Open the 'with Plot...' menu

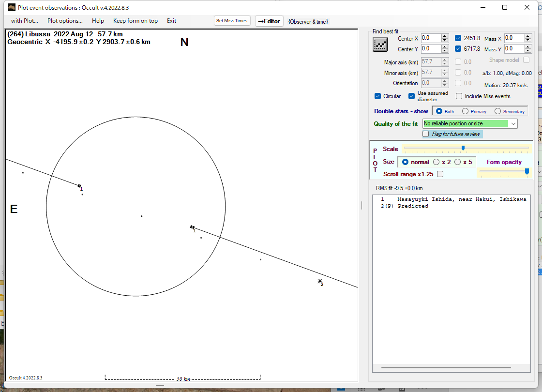(x=25, y=21)
